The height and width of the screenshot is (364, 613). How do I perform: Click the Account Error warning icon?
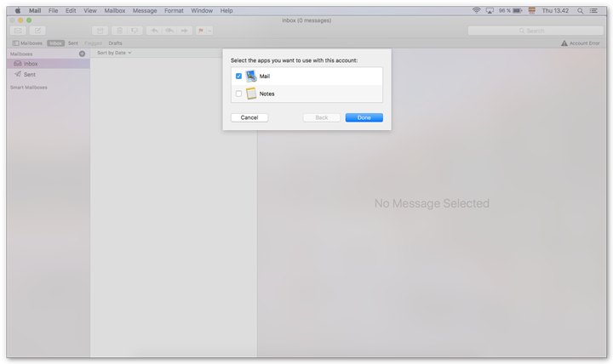(x=564, y=43)
